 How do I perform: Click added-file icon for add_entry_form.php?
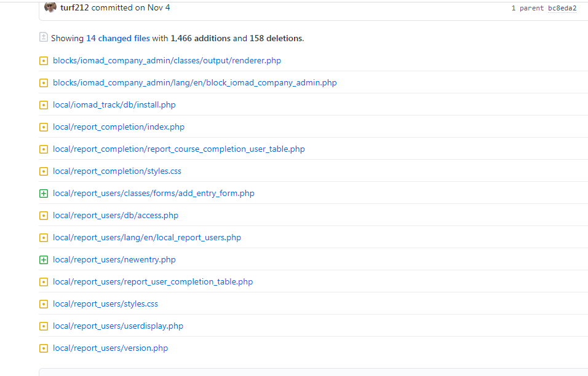(44, 194)
